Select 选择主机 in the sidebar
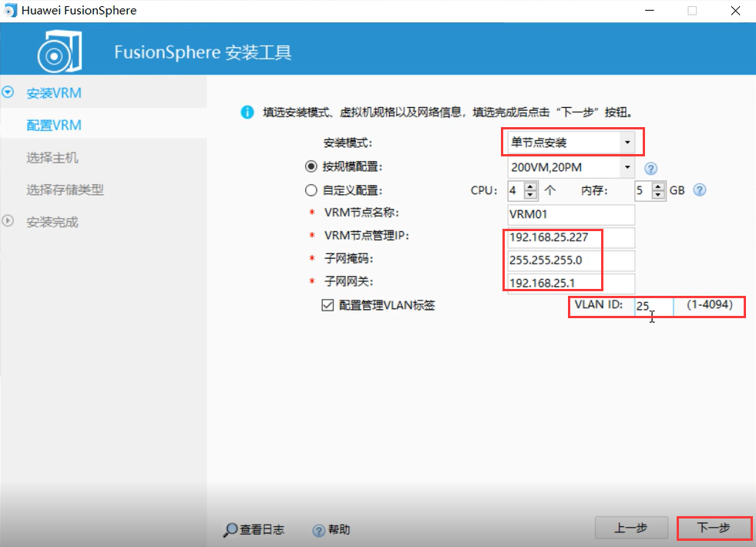756x547 pixels. [x=52, y=158]
